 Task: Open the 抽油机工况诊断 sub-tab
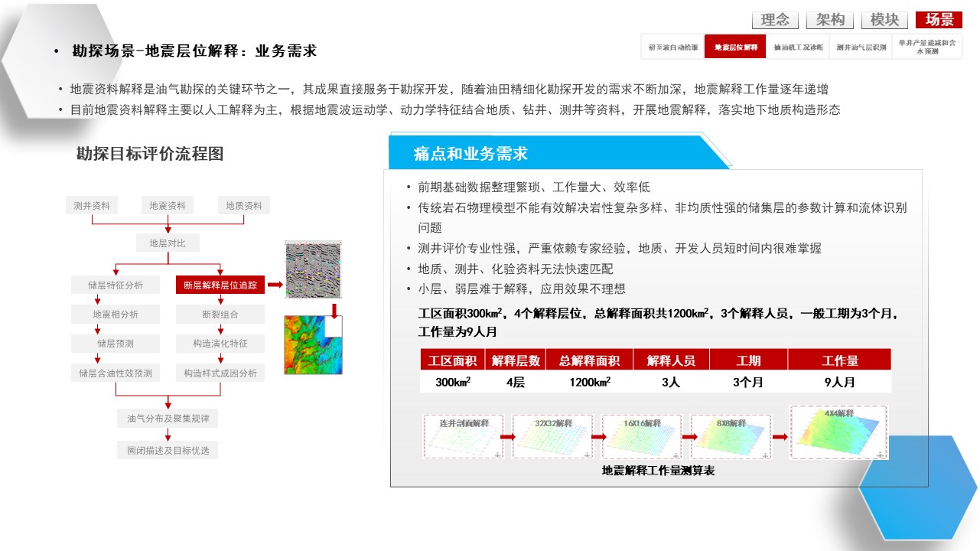coord(798,47)
